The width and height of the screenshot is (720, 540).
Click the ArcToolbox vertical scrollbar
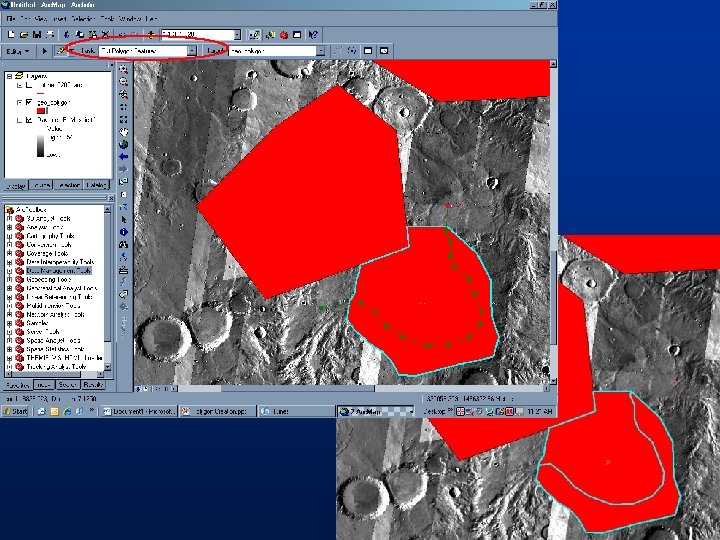point(107,288)
